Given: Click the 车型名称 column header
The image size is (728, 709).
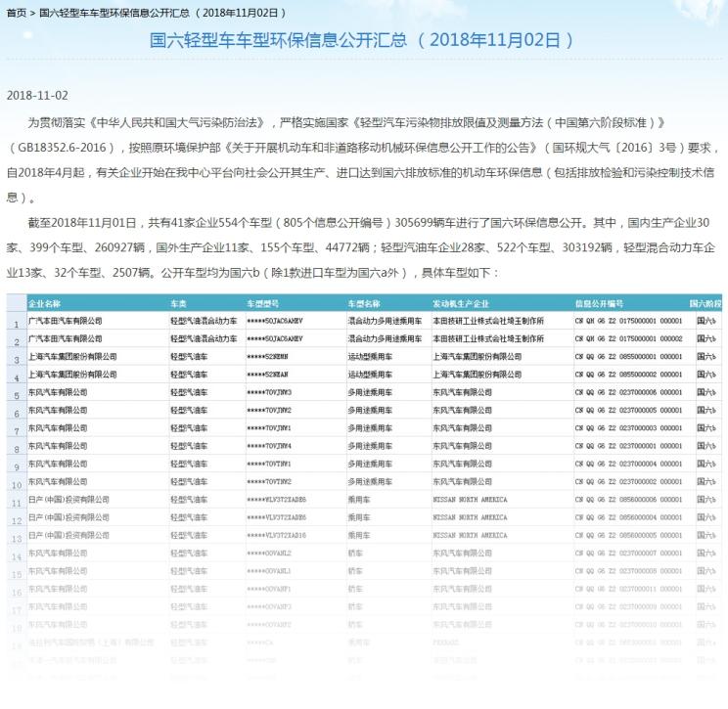Looking at the screenshot, I should (x=364, y=304).
